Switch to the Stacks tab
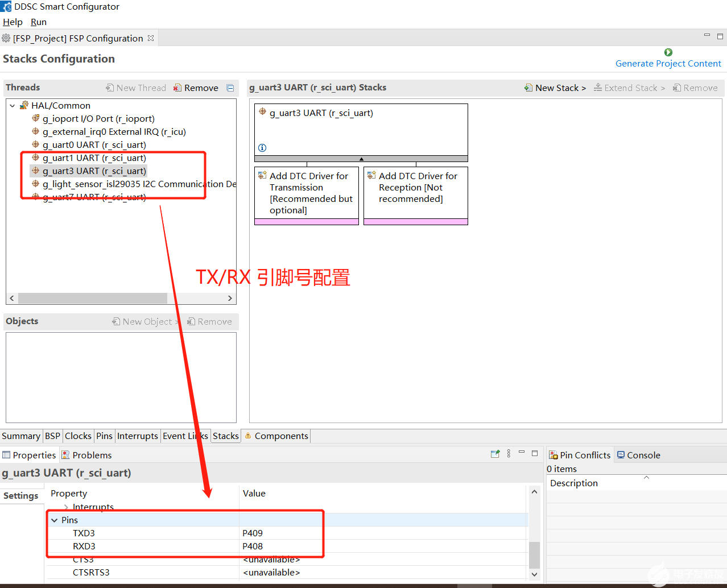The width and height of the screenshot is (727, 588). 226,436
